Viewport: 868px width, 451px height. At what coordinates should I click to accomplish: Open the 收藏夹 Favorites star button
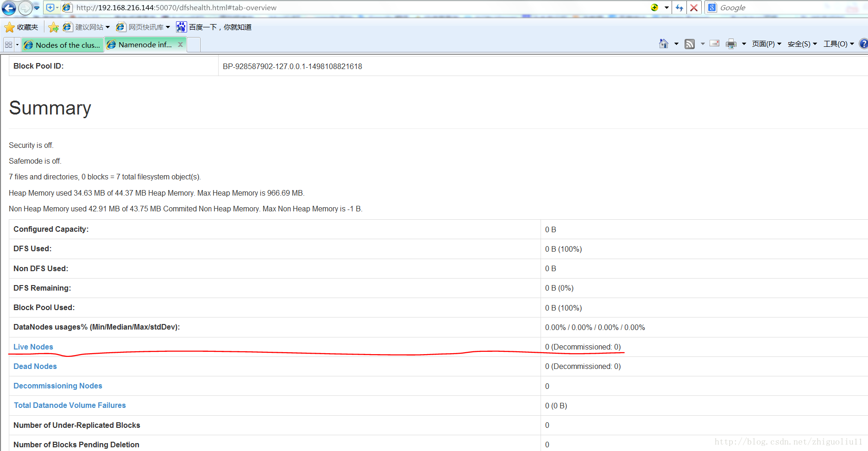point(21,27)
